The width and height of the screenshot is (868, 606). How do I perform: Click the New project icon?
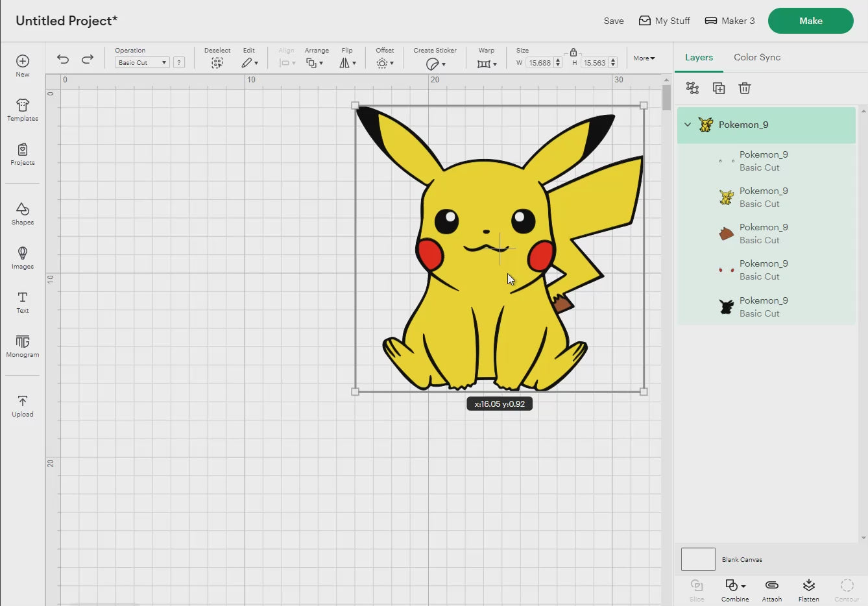(23, 61)
